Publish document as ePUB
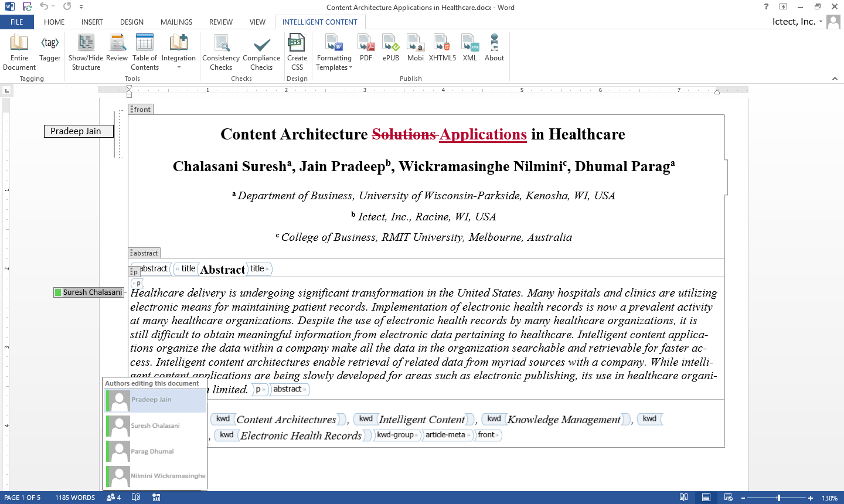The width and height of the screenshot is (844, 504). pos(391,49)
